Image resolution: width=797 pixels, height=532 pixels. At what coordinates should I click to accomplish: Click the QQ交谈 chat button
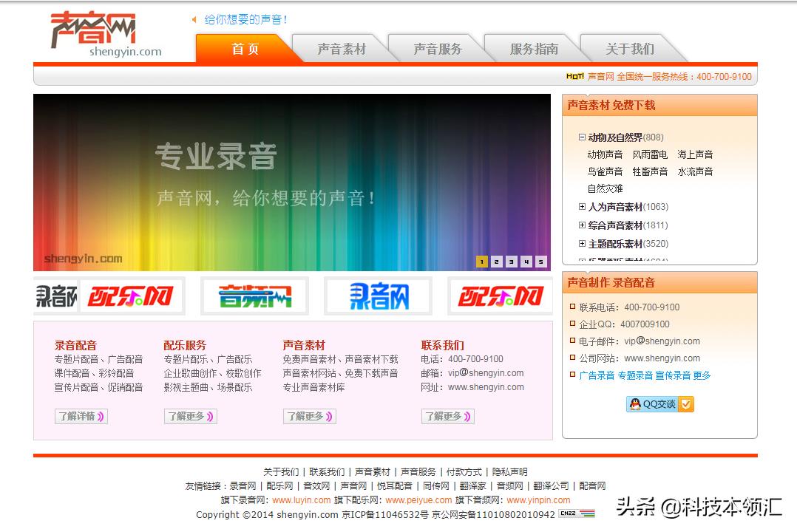[x=659, y=404]
